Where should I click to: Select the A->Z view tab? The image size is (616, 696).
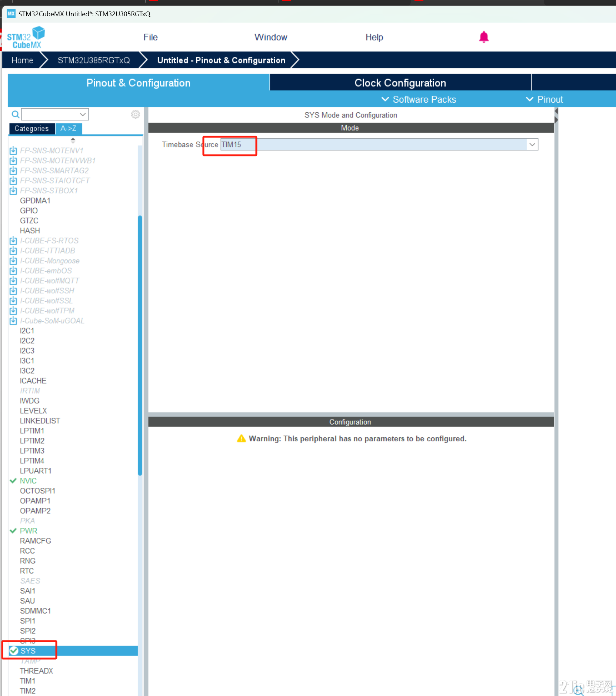point(69,129)
